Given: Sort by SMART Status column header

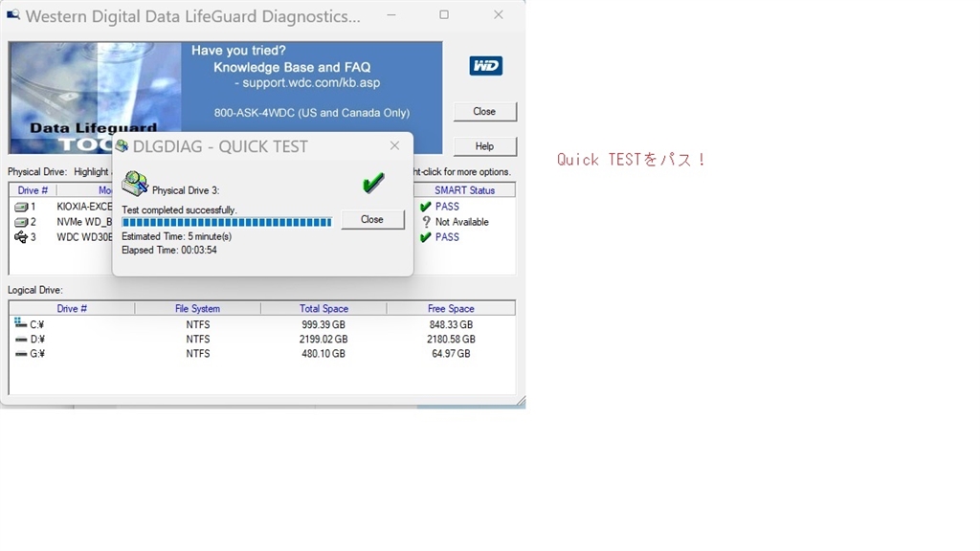Looking at the screenshot, I should pyautogui.click(x=464, y=190).
